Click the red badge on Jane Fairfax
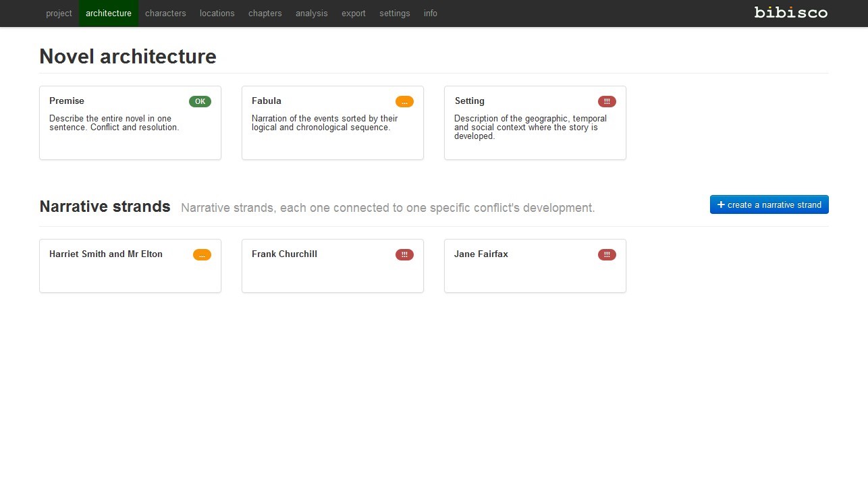This screenshot has width=868, height=500. point(607,255)
